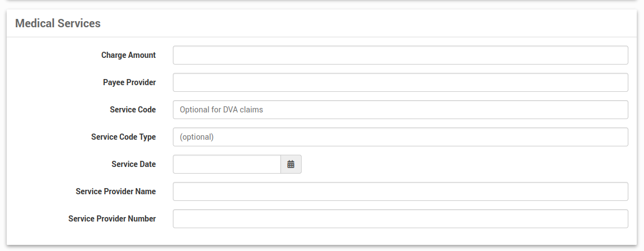Click the empty header bar beside Medical Services
Screen dimensions: 644x251
click(362, 23)
